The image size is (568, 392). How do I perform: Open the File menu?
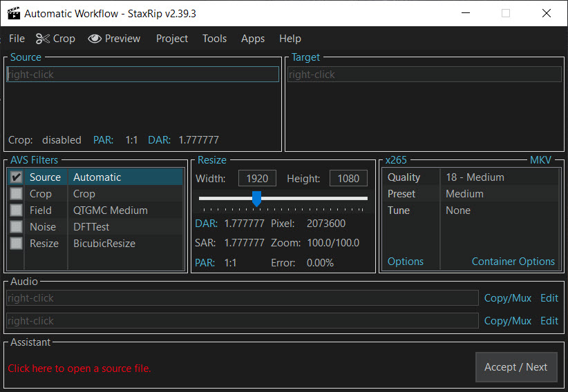(x=17, y=39)
